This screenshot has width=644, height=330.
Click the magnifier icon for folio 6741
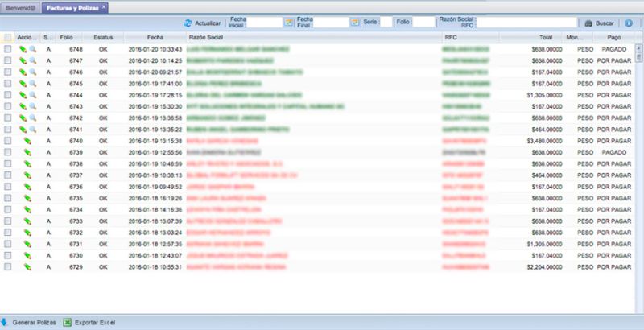[x=33, y=129]
